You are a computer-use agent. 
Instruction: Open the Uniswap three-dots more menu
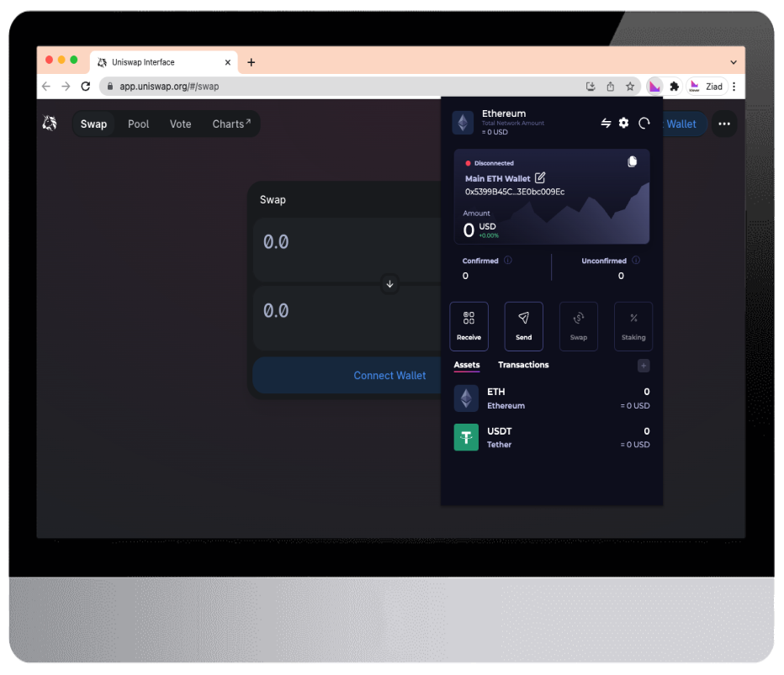click(x=724, y=124)
